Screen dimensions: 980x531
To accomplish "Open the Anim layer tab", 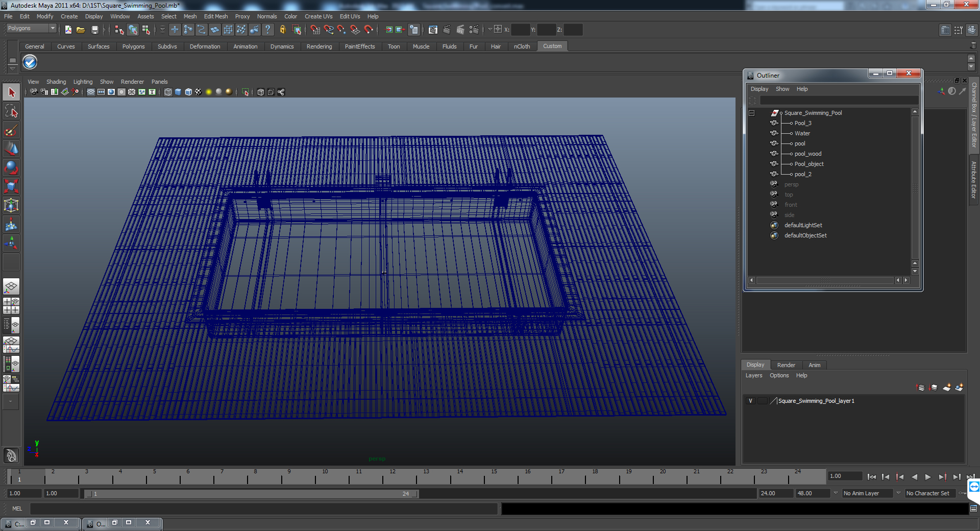I will click(x=815, y=365).
